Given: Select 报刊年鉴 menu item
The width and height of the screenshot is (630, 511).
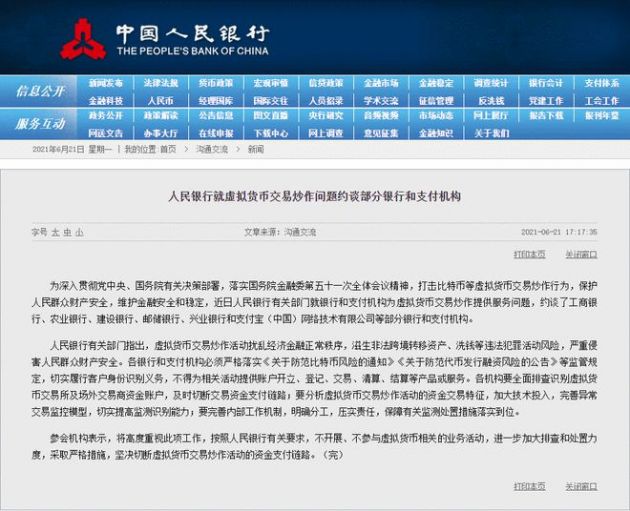Looking at the screenshot, I should 601,116.
